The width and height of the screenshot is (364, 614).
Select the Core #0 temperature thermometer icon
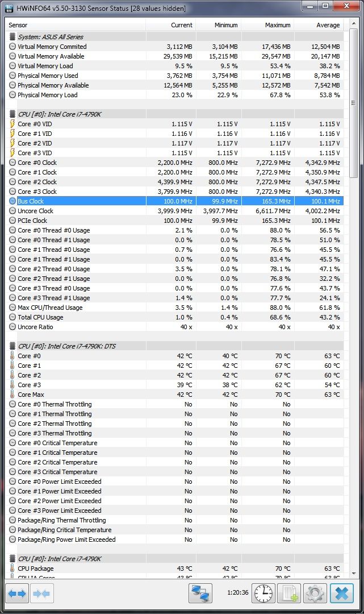(x=12, y=356)
